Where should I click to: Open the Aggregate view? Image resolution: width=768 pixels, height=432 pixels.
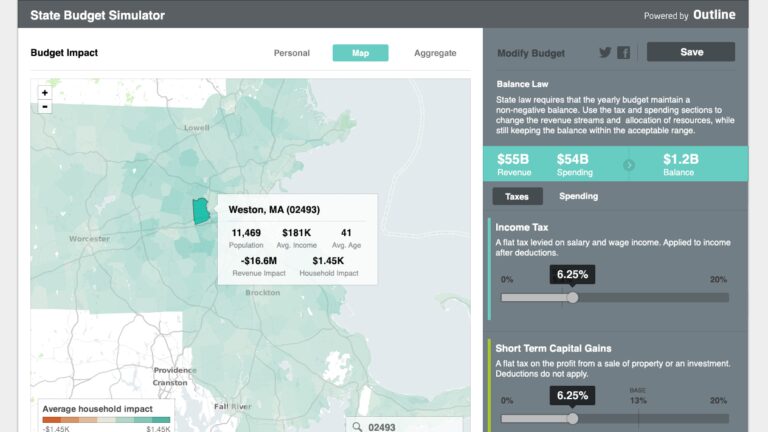[x=435, y=53]
